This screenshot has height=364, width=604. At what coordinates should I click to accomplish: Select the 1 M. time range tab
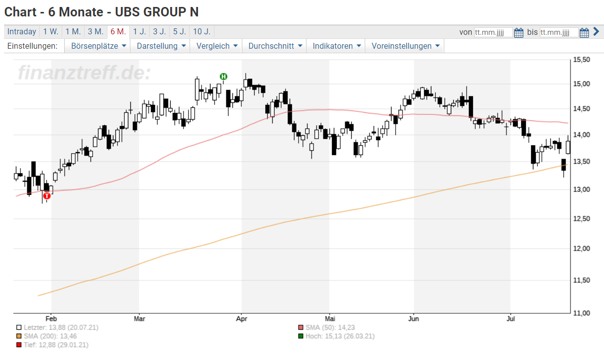tap(73, 32)
